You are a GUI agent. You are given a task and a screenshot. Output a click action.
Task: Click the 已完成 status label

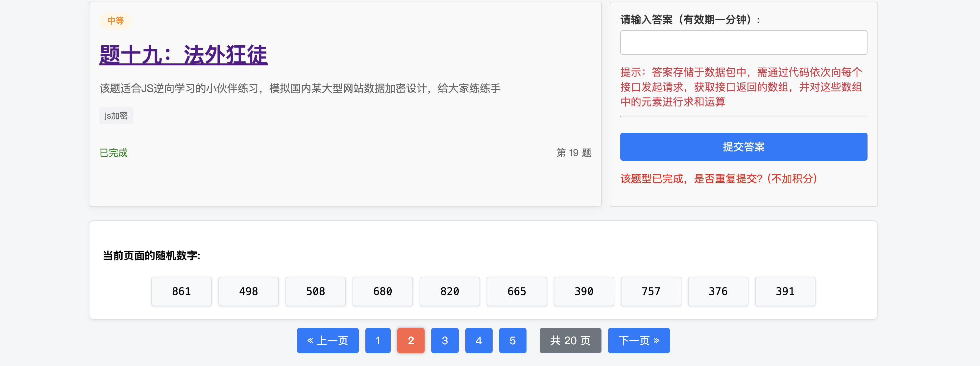pyautogui.click(x=113, y=152)
